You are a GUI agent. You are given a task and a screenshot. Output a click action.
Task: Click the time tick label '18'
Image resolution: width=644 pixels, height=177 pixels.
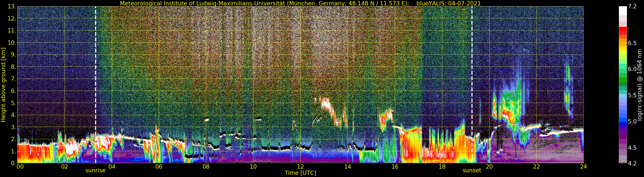click(x=442, y=167)
